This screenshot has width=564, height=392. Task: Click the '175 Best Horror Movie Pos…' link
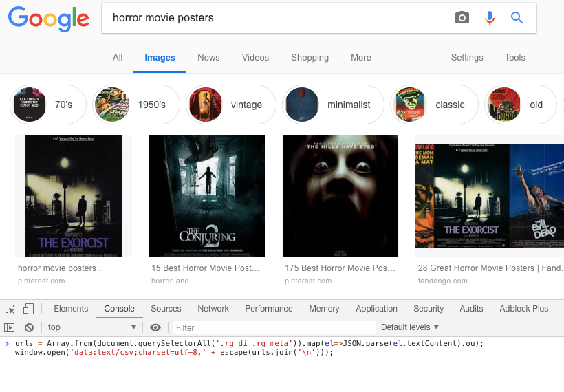click(x=340, y=268)
